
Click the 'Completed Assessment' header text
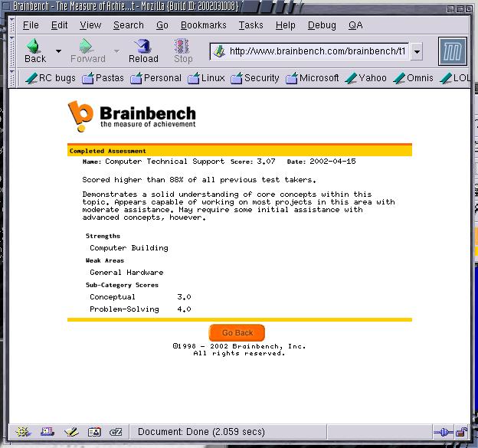pos(107,151)
